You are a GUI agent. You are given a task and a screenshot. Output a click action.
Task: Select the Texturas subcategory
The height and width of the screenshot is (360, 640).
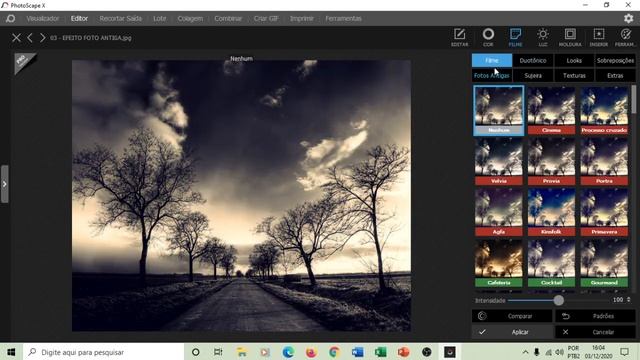574,76
